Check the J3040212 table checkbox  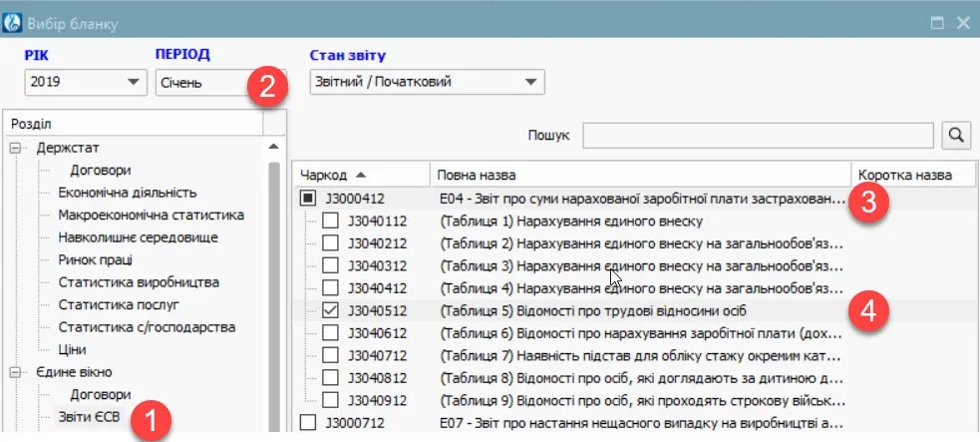pyautogui.click(x=330, y=243)
